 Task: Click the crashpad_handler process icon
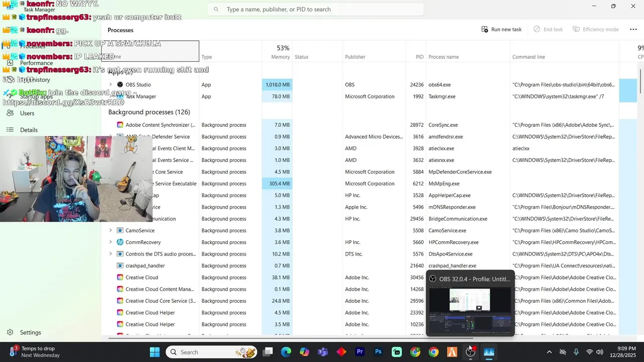[120, 265]
